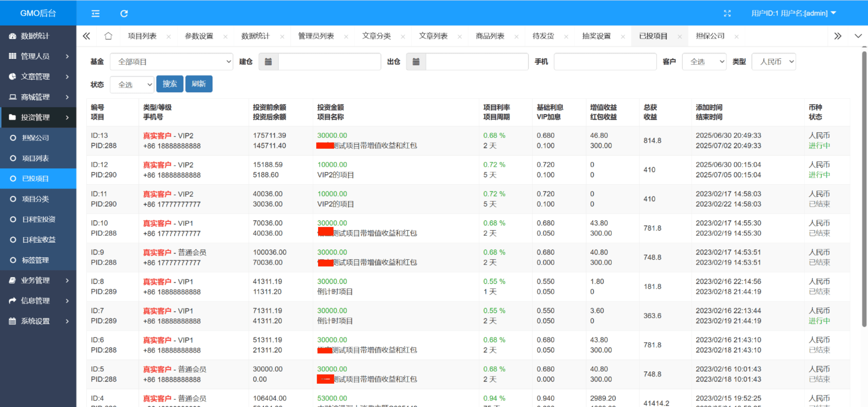Toggle fullscreen mode icon
The height and width of the screenshot is (407, 868).
tap(727, 13)
